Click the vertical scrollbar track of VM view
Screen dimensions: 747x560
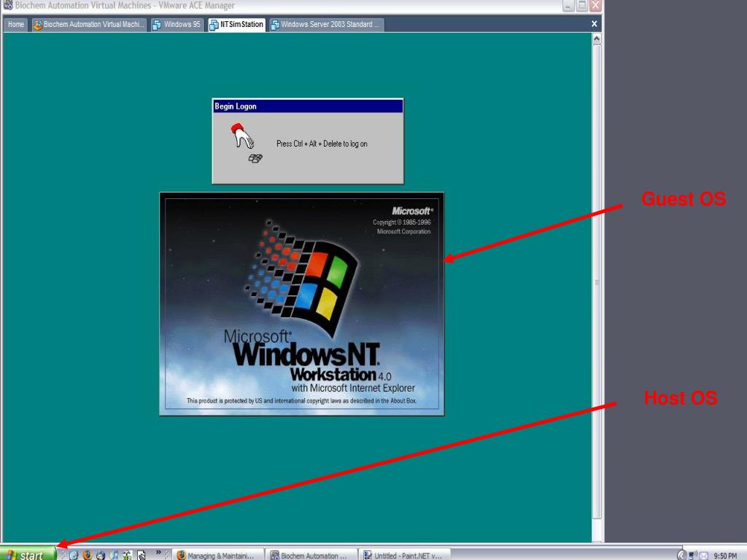tap(597, 286)
